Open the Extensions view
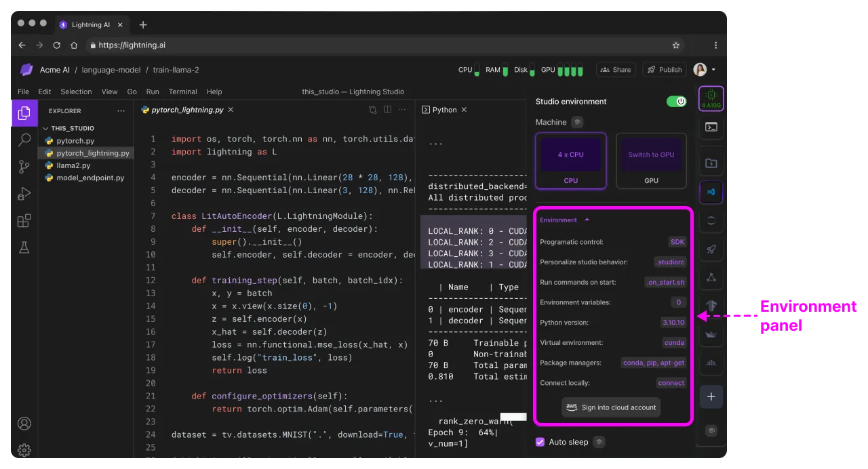Screen dimensions: 868x469 pos(24,221)
